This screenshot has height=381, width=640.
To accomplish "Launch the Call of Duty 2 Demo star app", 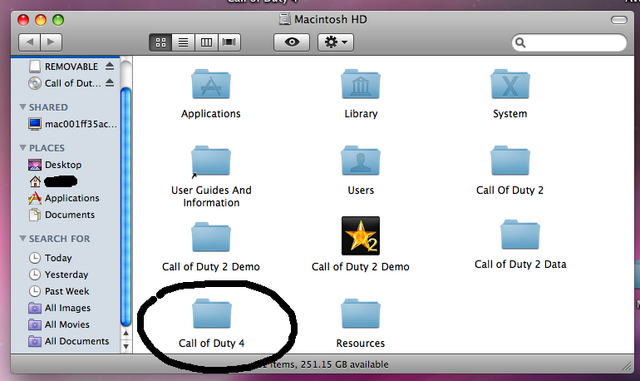I will pos(361,236).
